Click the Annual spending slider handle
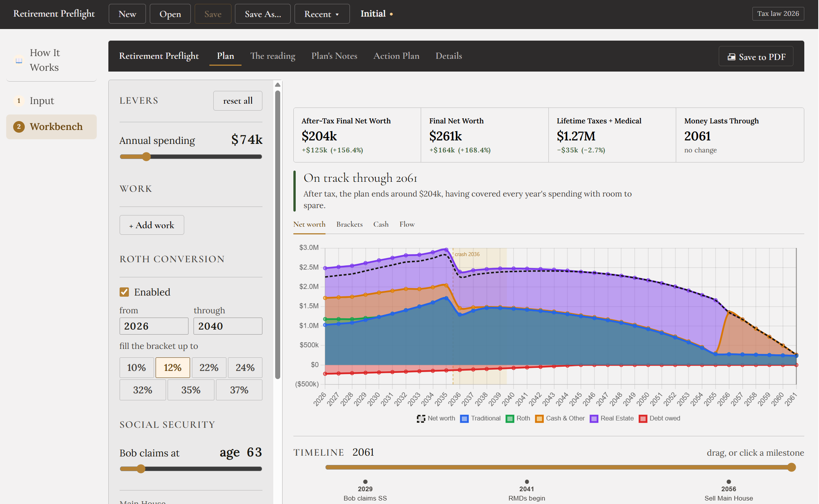Image resolution: width=819 pixels, height=504 pixels. point(146,157)
